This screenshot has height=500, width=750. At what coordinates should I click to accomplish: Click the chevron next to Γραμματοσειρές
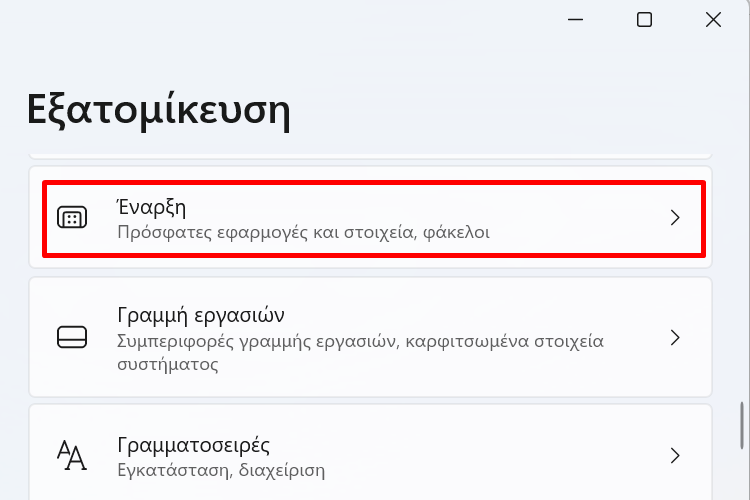click(675, 456)
